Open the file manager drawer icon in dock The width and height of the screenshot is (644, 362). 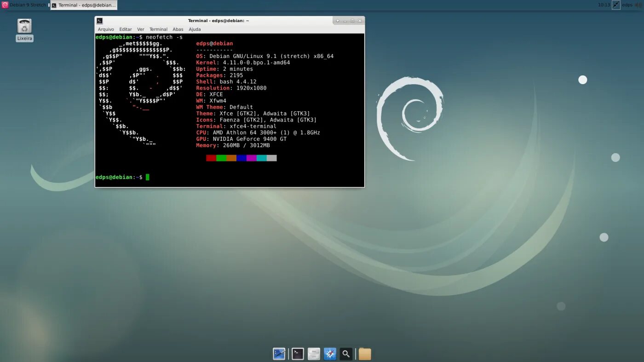[314, 354]
